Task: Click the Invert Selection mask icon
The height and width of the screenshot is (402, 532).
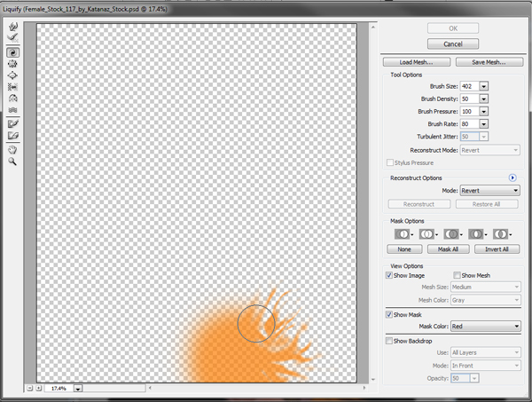Action: (x=501, y=234)
